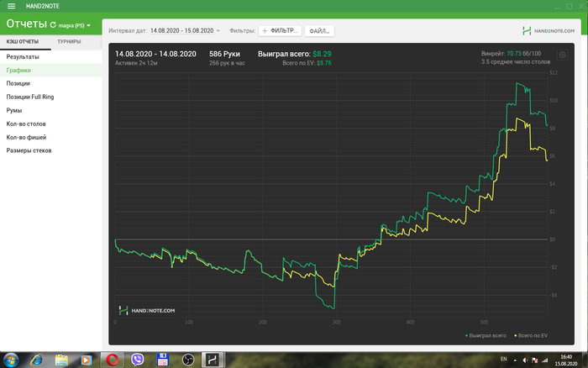Expand the date interval dropdown

tap(185, 31)
